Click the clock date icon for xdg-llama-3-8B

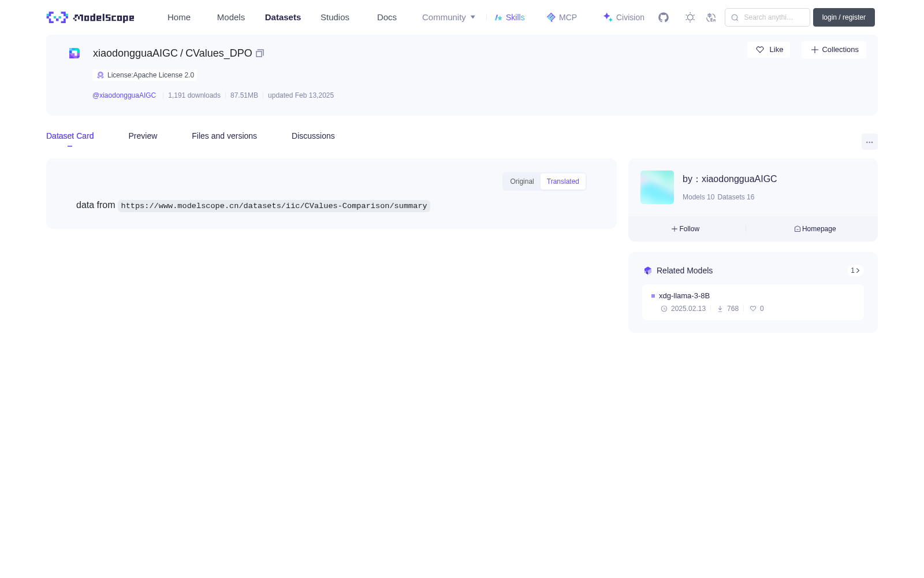click(664, 309)
